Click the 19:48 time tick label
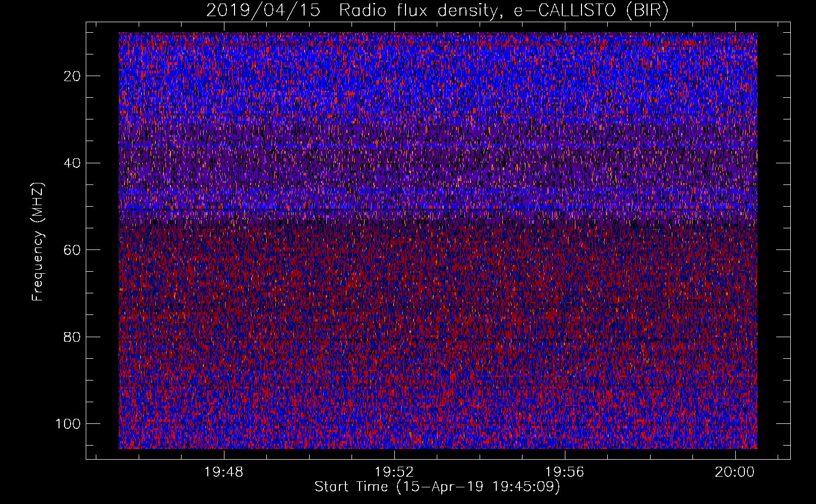816x504 pixels. pyautogui.click(x=223, y=472)
